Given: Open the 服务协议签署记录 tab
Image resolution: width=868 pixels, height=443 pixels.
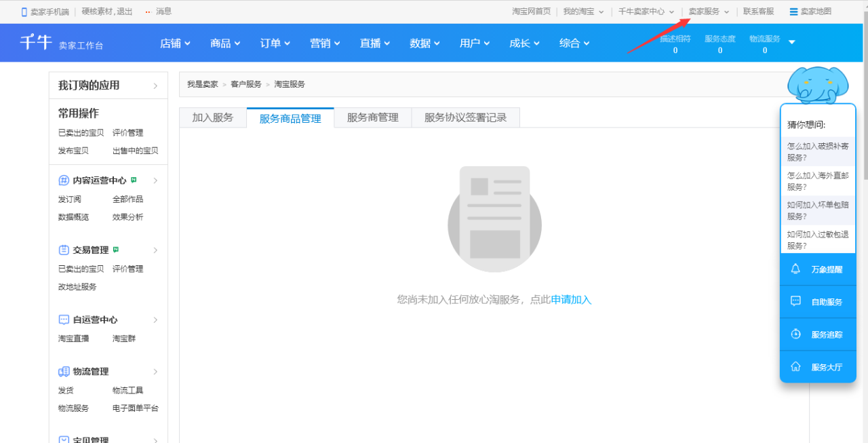Looking at the screenshot, I should pyautogui.click(x=466, y=117).
